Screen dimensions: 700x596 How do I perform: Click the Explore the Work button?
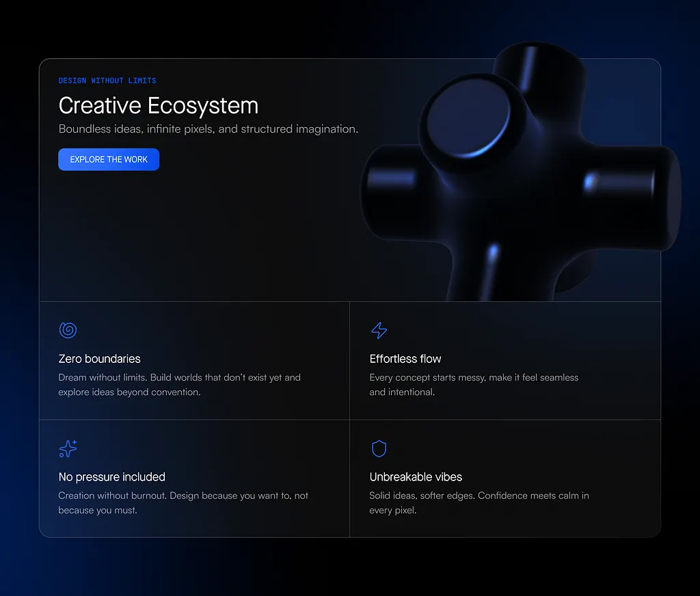pos(109,159)
